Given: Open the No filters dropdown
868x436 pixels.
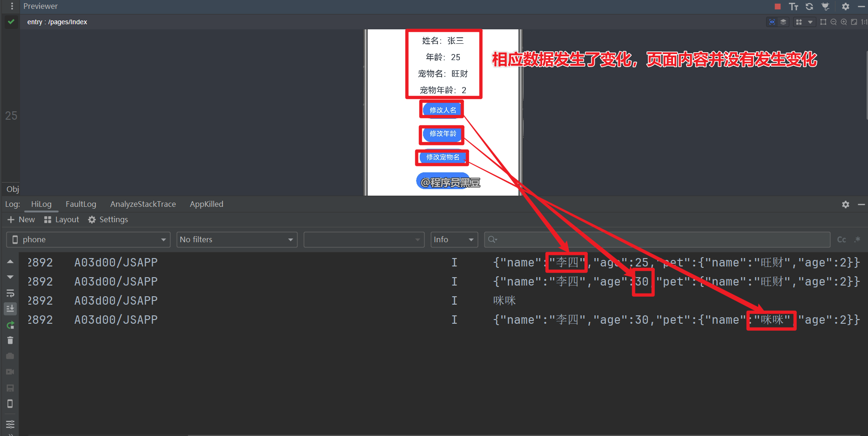Looking at the screenshot, I should [237, 239].
